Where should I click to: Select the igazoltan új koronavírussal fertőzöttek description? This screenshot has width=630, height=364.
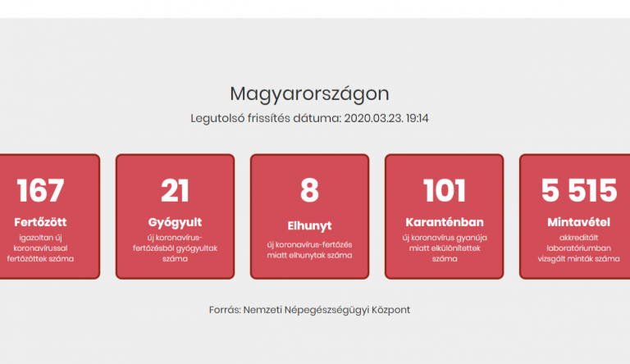[40, 248]
